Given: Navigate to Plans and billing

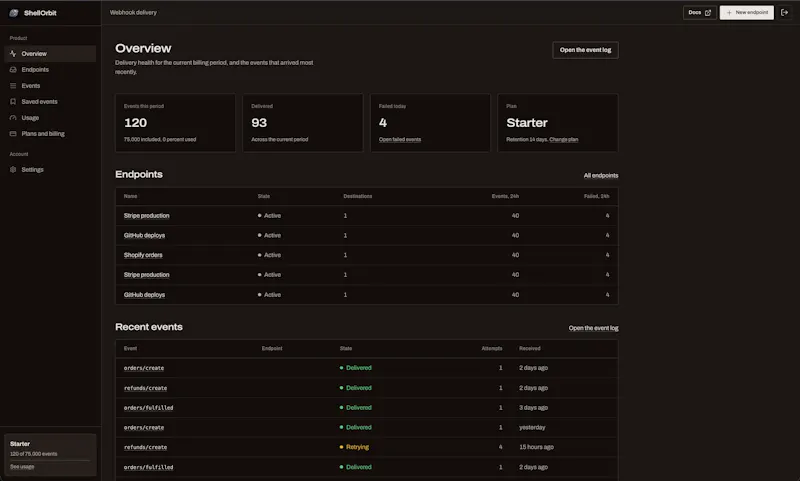Looking at the screenshot, I should pos(50,134).
